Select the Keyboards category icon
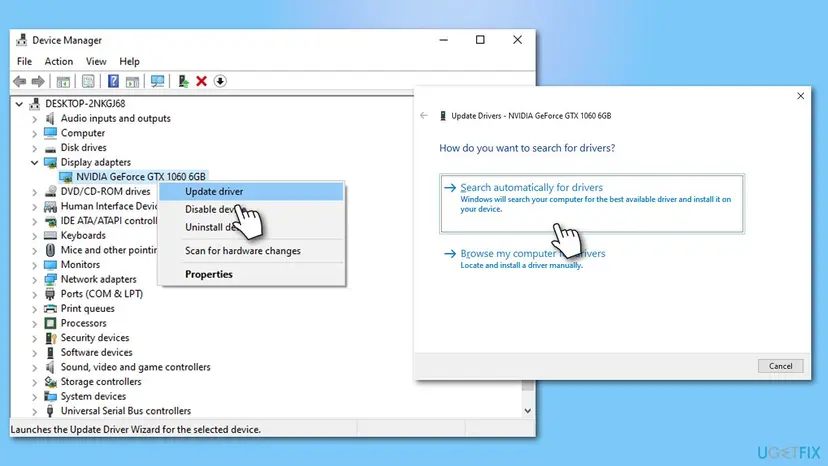Image resolution: width=828 pixels, height=466 pixels. pyautogui.click(x=50, y=236)
